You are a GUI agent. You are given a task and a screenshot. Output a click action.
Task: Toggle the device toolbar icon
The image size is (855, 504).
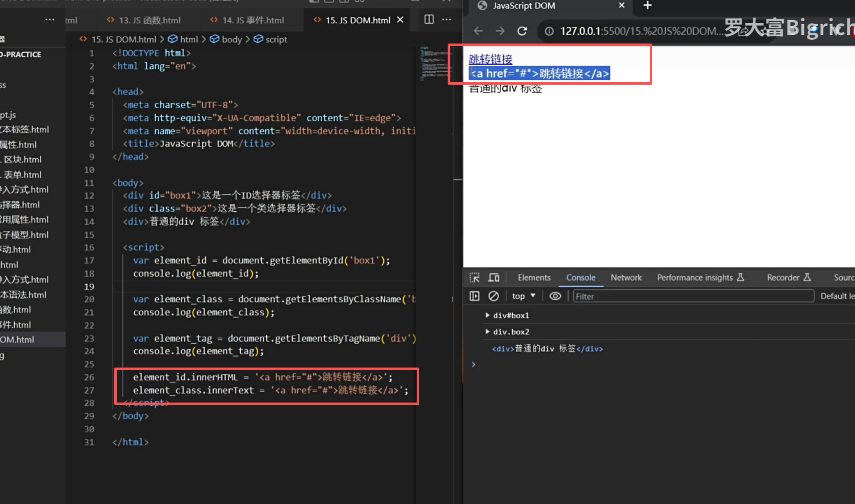coord(494,278)
